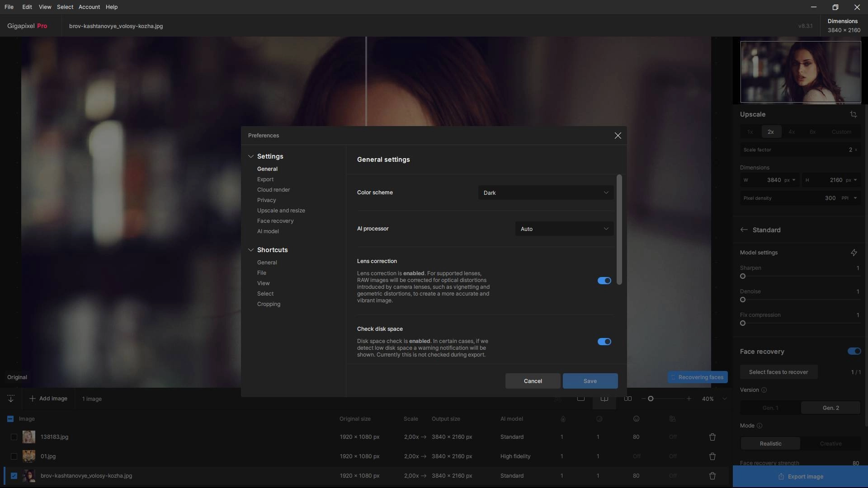The width and height of the screenshot is (868, 488).
Task: Choose Realistic mode
Action: pos(770,444)
